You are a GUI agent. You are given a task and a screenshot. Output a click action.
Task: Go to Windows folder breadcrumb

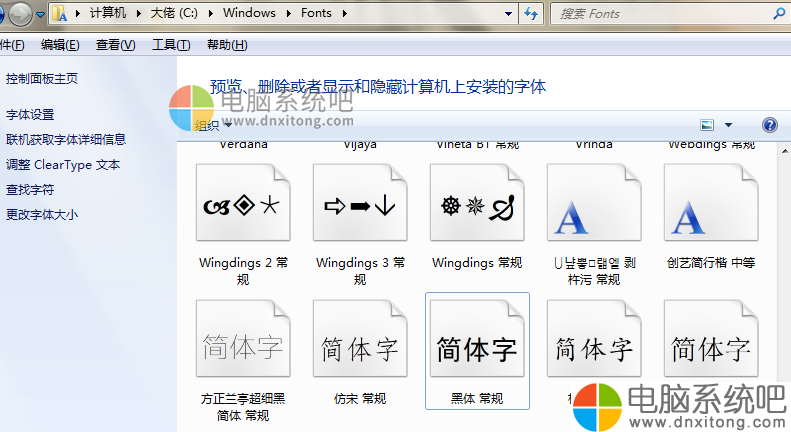(249, 13)
